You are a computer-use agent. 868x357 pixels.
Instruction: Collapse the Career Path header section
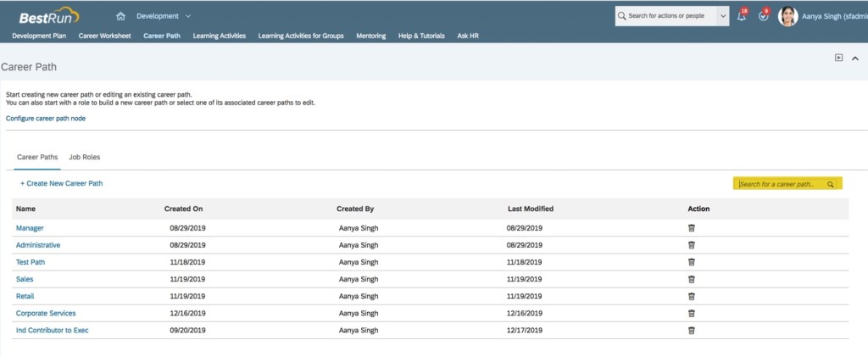pyautogui.click(x=857, y=58)
